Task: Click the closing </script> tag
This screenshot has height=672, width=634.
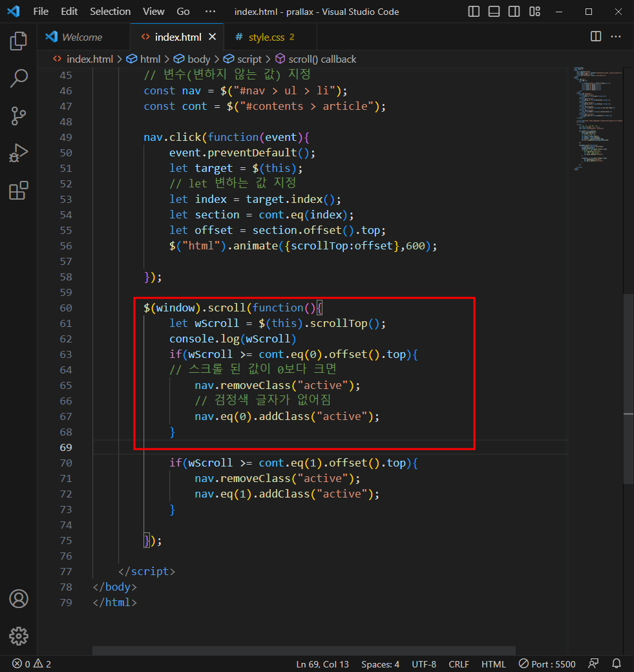Action: (147, 571)
